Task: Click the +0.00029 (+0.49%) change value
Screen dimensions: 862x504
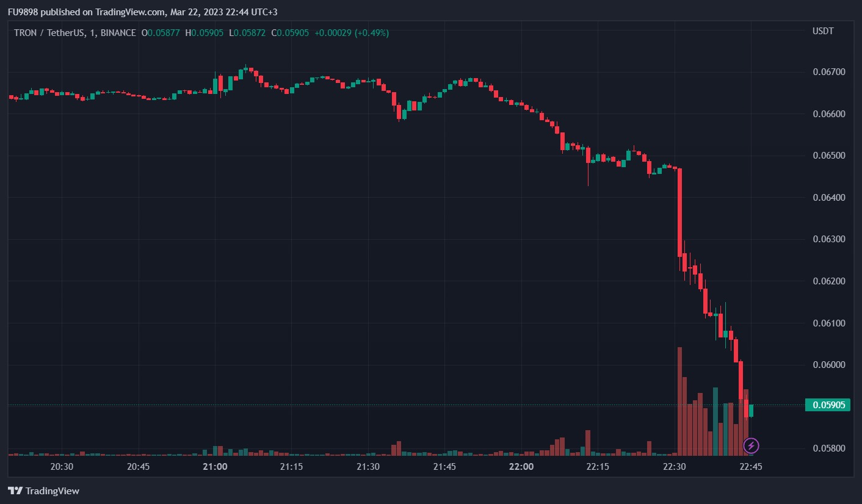Action: pyautogui.click(x=351, y=33)
